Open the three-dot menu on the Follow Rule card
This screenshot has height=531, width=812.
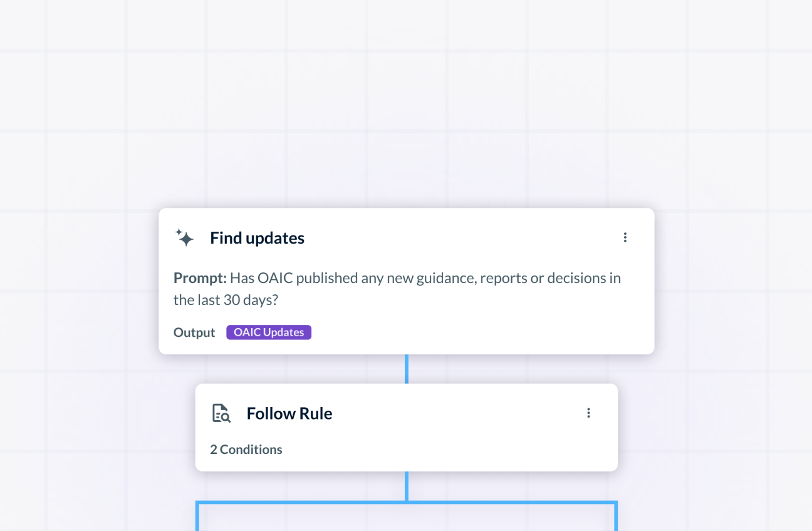click(588, 413)
